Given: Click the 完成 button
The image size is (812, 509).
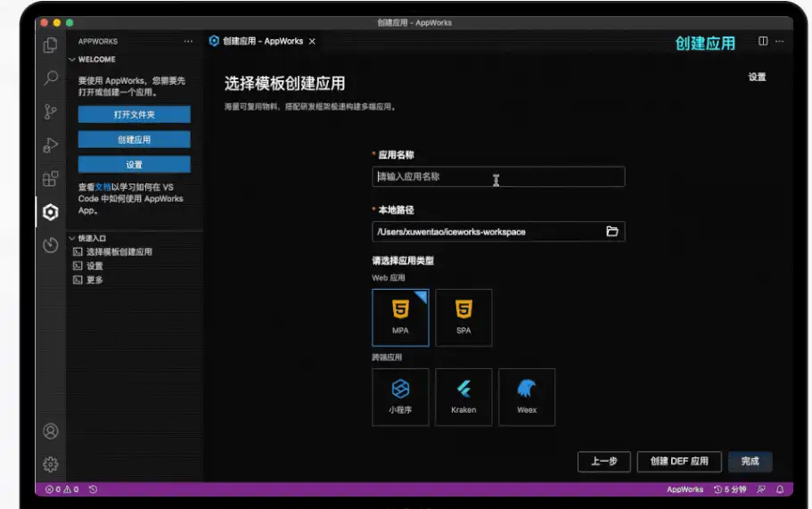Looking at the screenshot, I should 750,462.
